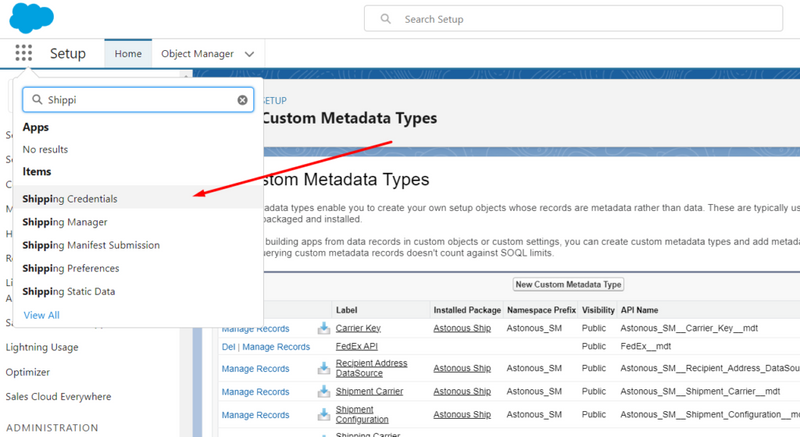
Task: Click download icon beside Recipient Address DataSource
Action: 323,368
